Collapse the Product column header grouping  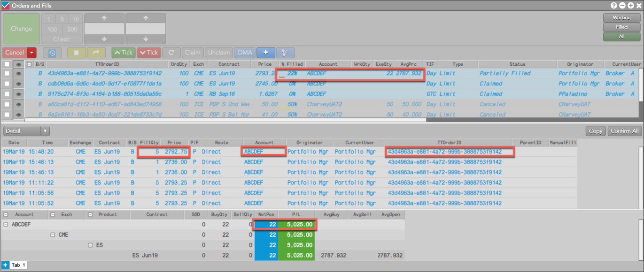coord(90,214)
